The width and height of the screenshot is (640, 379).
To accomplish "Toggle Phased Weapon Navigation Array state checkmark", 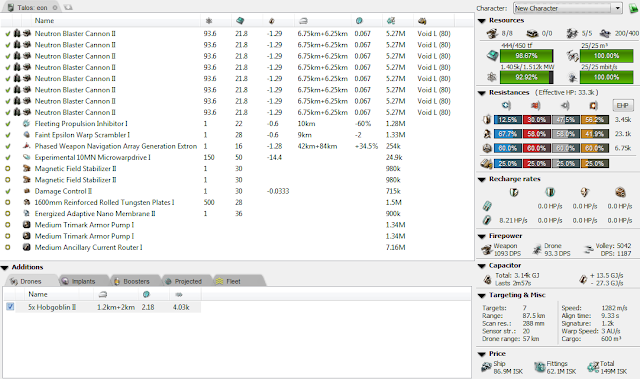I will 7,146.
